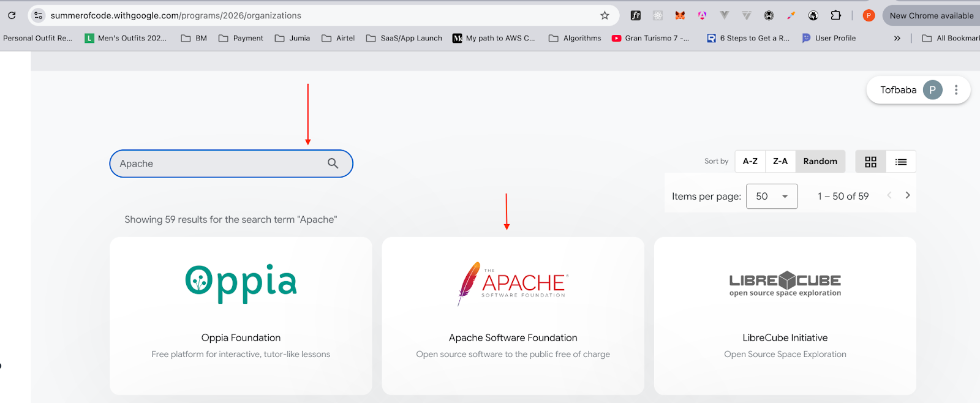
Task: Open the SaaS/App Launch bookmarks folder
Action: 404,38
